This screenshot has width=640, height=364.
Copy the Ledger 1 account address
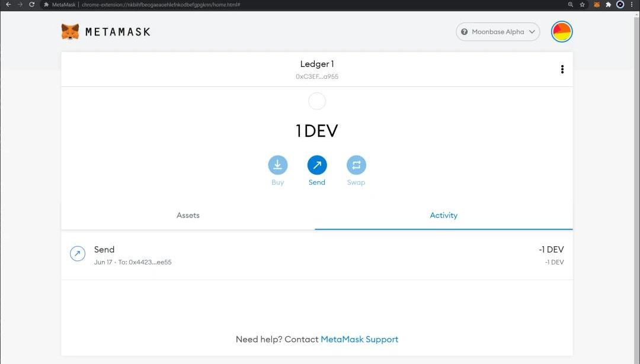pos(317,76)
